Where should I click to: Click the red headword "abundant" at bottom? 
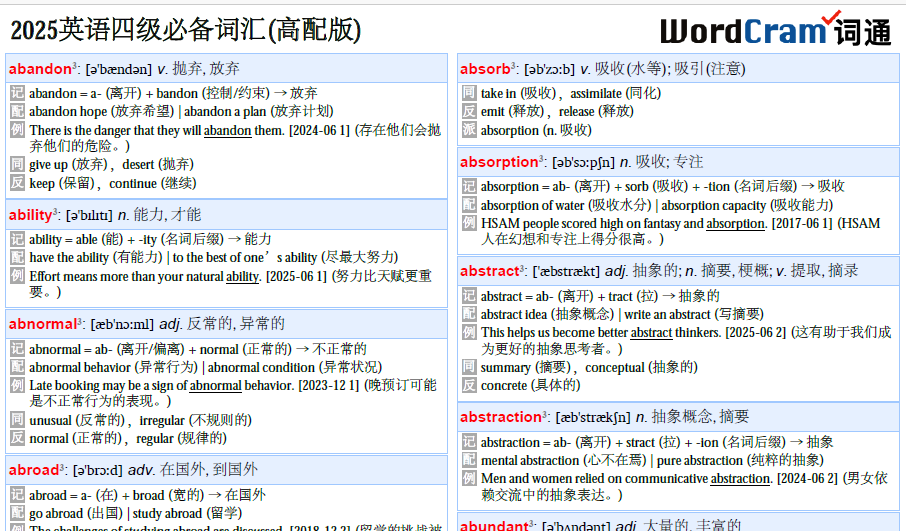coord(493,525)
